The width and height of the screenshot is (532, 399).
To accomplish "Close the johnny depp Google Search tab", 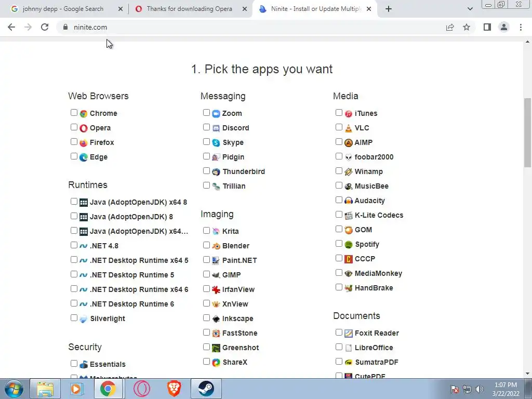I will point(121,9).
